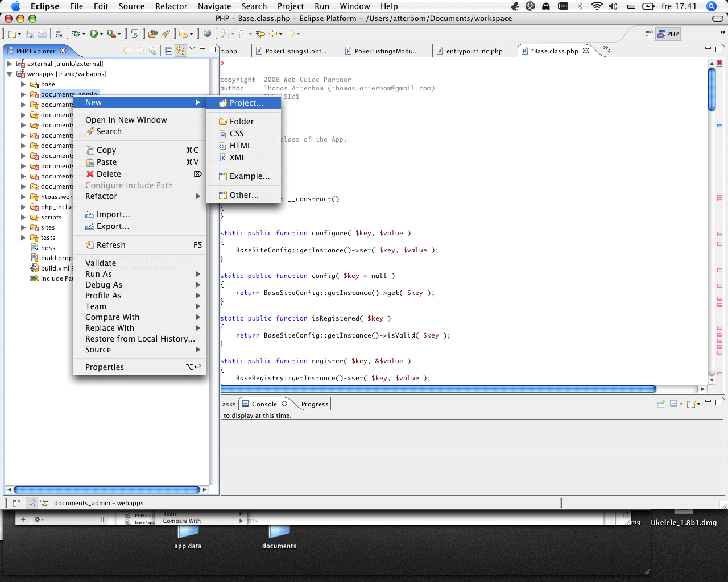Image resolution: width=728 pixels, height=582 pixels.
Task: Choose XML in the New submenu
Action: pos(243,157)
